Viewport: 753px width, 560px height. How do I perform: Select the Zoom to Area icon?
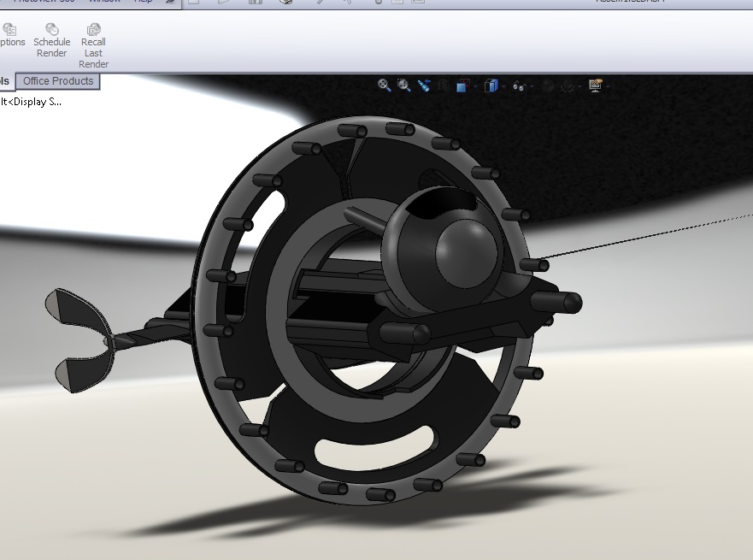tap(404, 85)
